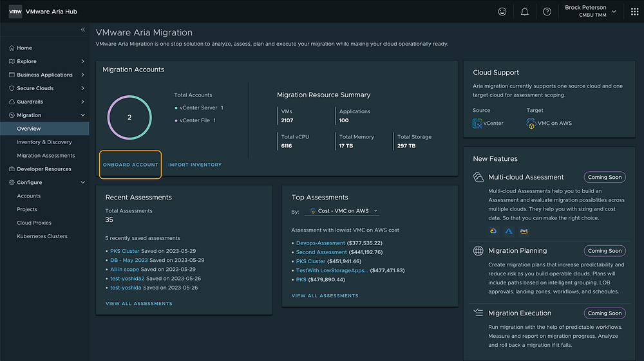Click the vCenter Server legend entry
Image resolution: width=644 pixels, height=361 pixels.
pyautogui.click(x=199, y=108)
